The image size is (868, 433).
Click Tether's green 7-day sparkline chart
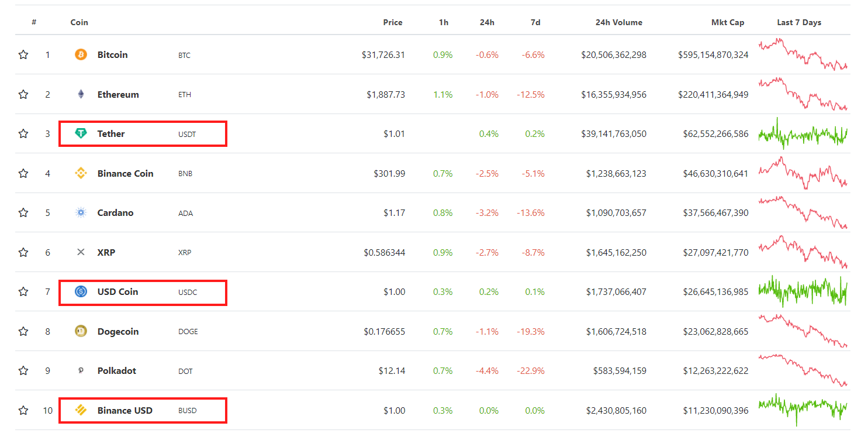pyautogui.click(x=803, y=133)
